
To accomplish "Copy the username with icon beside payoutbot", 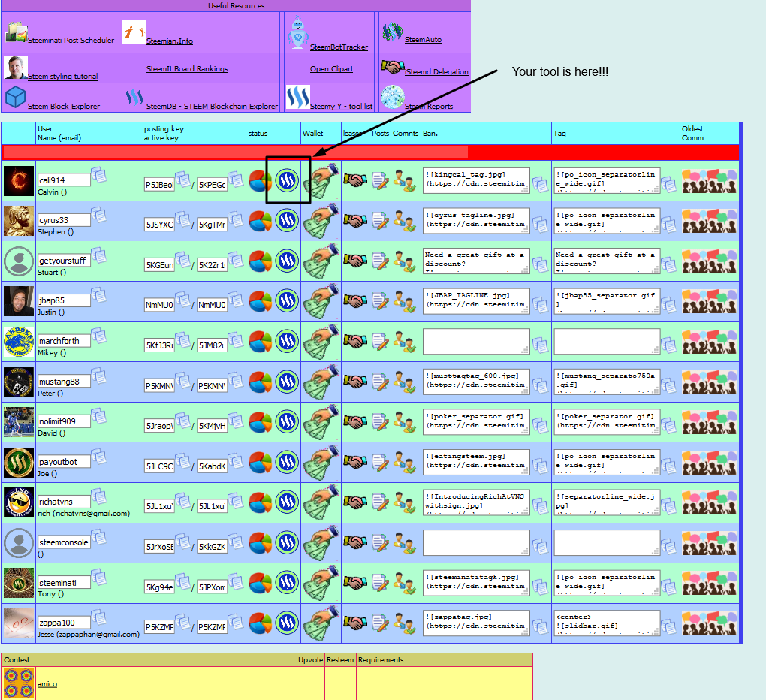I will pos(98,457).
